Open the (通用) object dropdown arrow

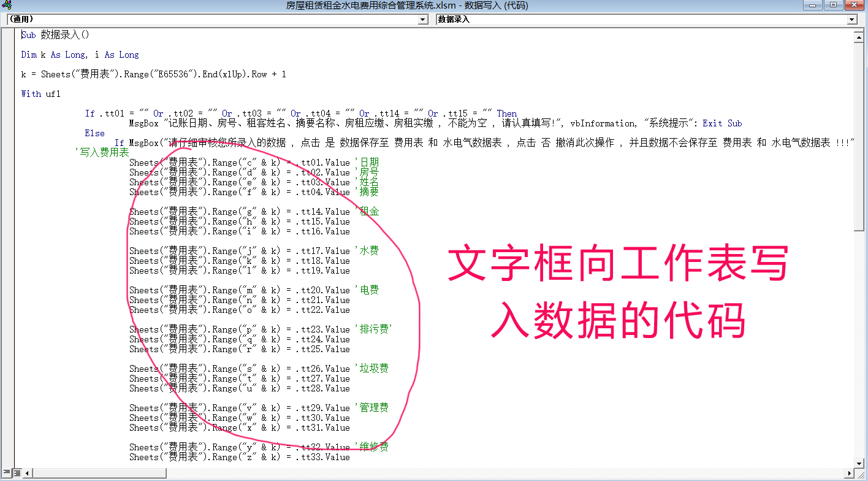(x=423, y=20)
